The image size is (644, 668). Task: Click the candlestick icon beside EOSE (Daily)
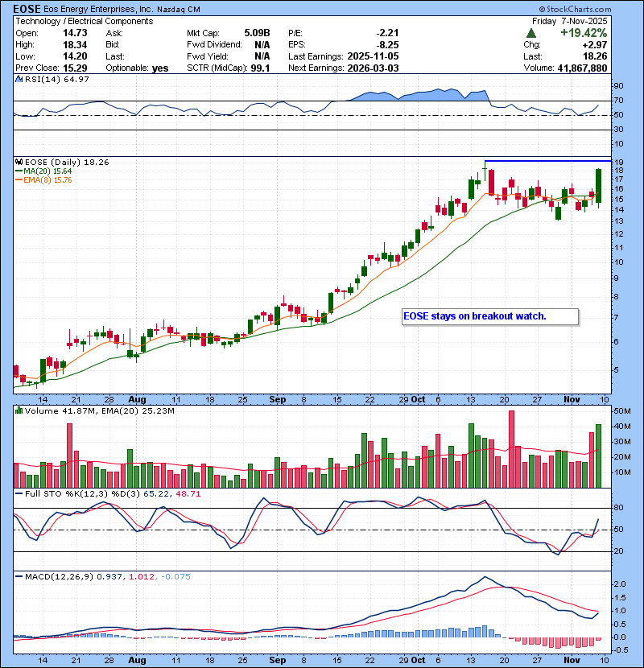(x=19, y=162)
